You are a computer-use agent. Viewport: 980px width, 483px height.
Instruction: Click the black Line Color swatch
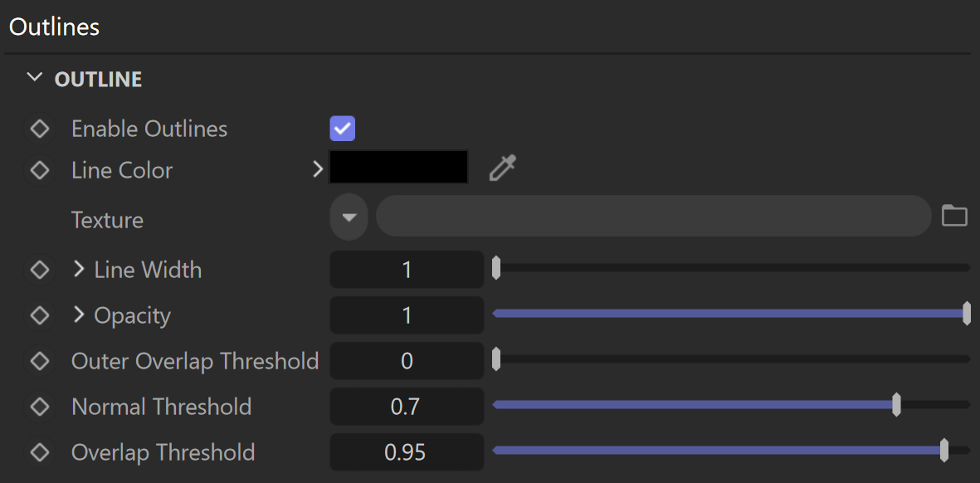399,167
